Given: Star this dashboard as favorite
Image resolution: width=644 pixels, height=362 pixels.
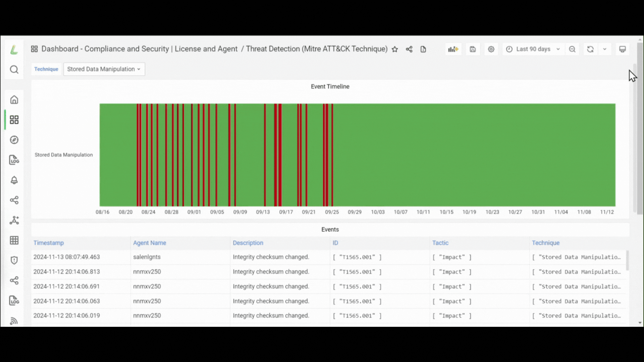Looking at the screenshot, I should tap(395, 49).
